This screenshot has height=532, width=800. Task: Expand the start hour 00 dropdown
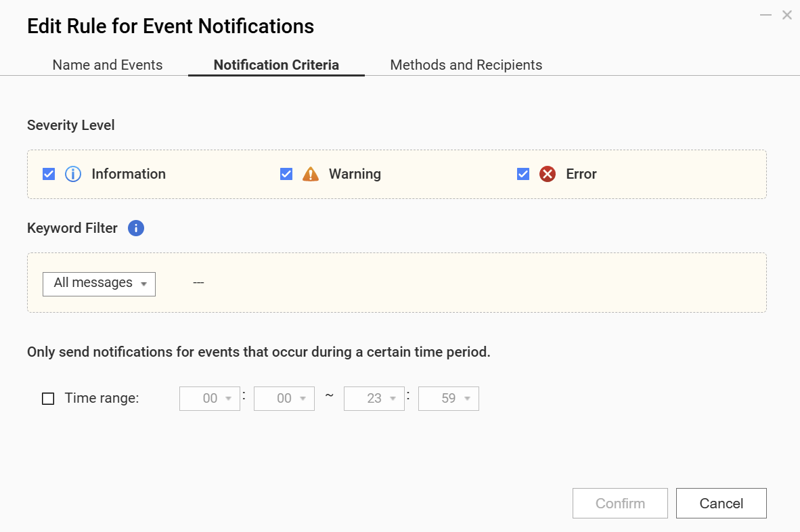[x=210, y=399]
